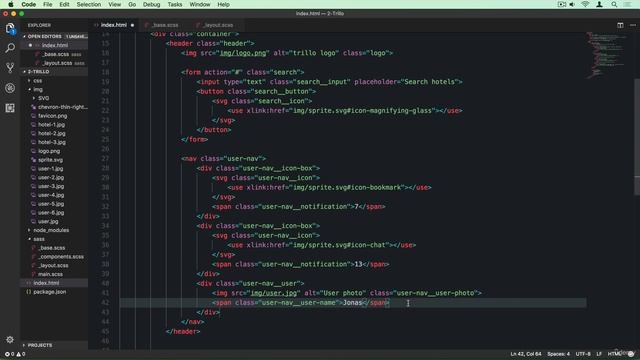Click the Ln 42, Col 64 status entry
Viewport: 640px width, 360px height.
pyautogui.click(x=525, y=354)
